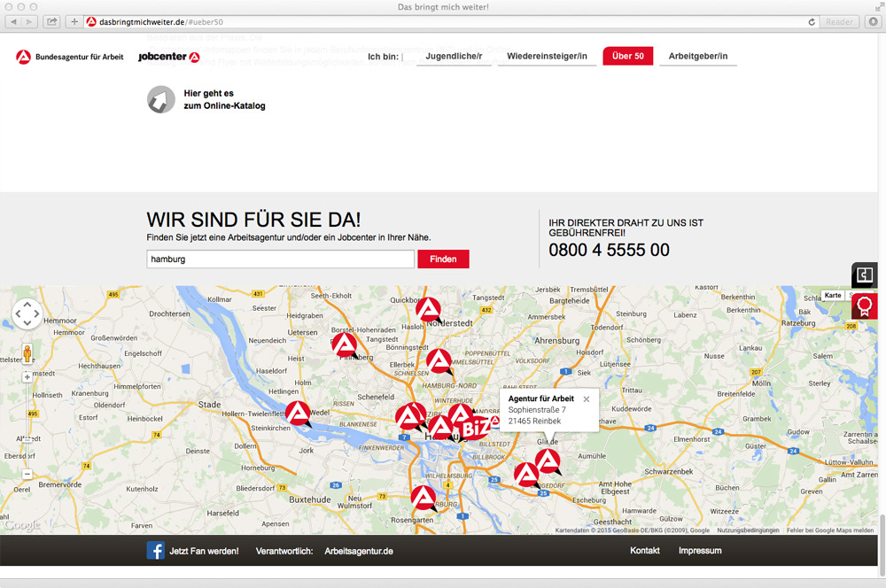Click the Safari share button
The height and width of the screenshot is (588, 886).
[x=52, y=21]
